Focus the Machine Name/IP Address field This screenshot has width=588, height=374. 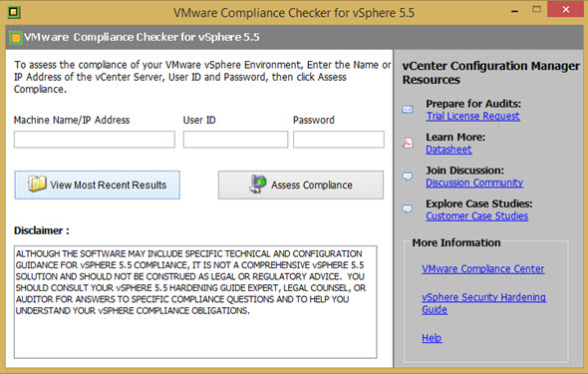click(x=95, y=140)
